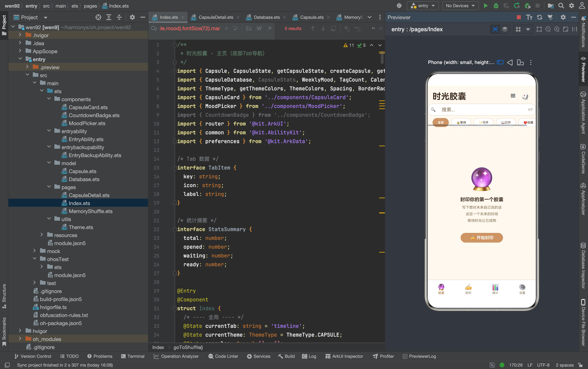Collapse all in the Project tree
The height and width of the screenshot is (369, 588).
pos(119,17)
